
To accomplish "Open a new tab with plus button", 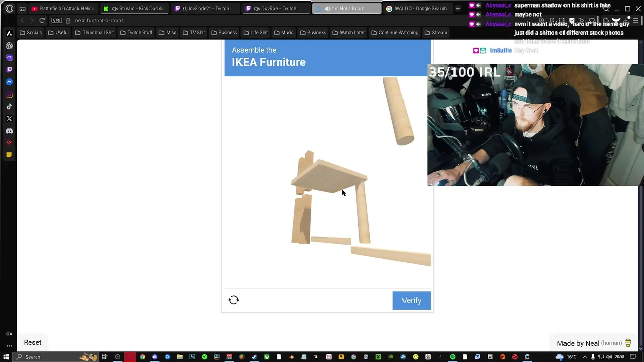I will 458,8.
